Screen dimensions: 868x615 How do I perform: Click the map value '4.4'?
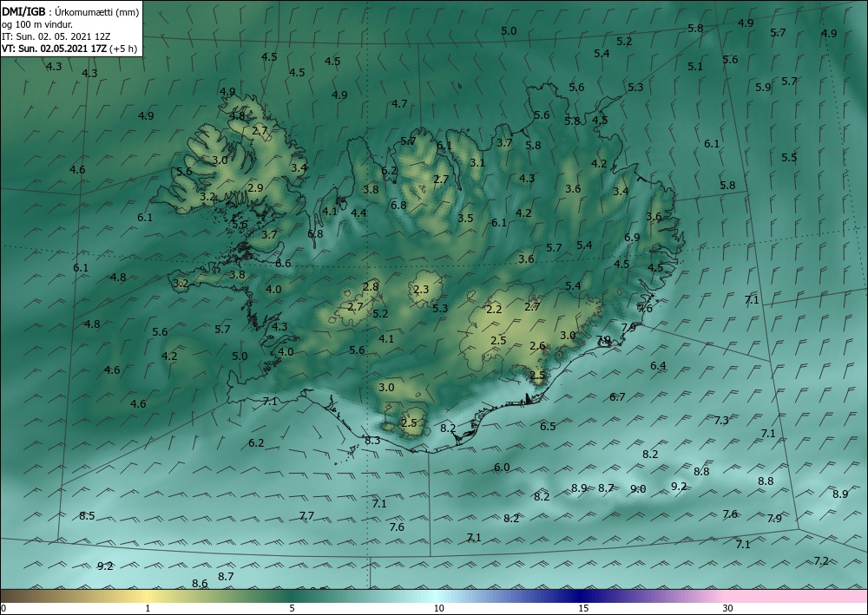358,213
